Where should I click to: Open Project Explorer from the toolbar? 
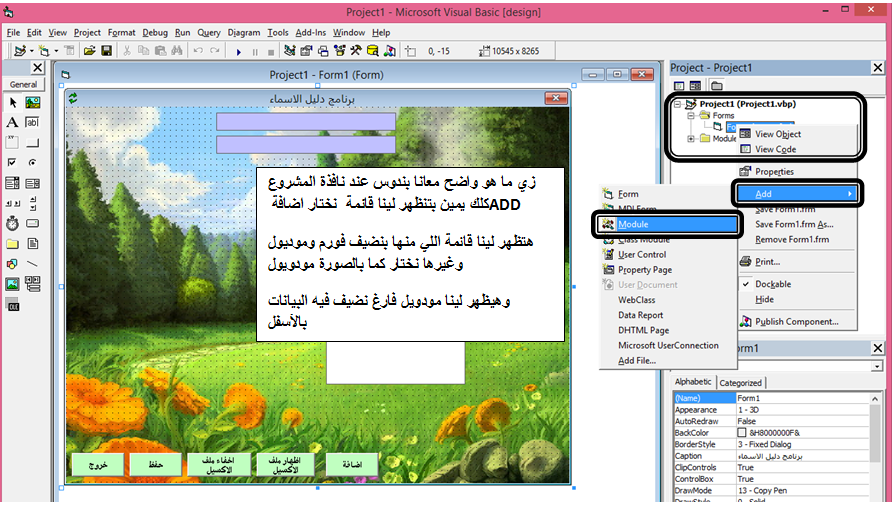[290, 51]
